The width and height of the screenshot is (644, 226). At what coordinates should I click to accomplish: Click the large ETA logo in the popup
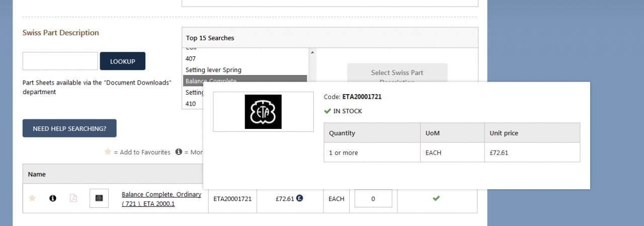coord(263,112)
